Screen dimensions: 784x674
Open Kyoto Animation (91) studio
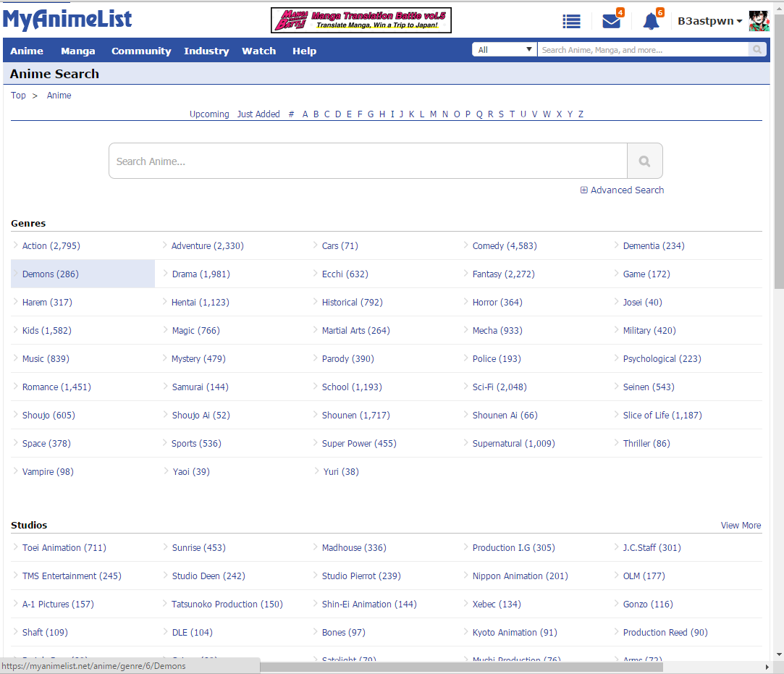click(x=515, y=633)
